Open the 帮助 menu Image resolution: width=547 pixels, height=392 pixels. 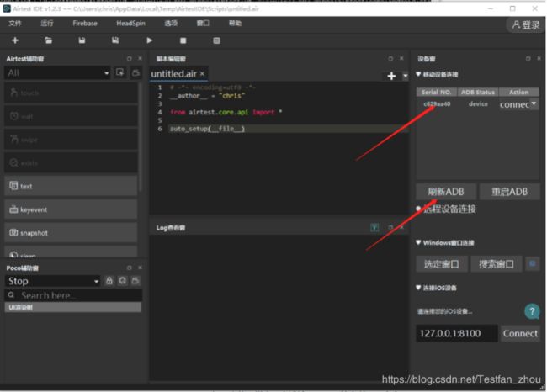(235, 23)
